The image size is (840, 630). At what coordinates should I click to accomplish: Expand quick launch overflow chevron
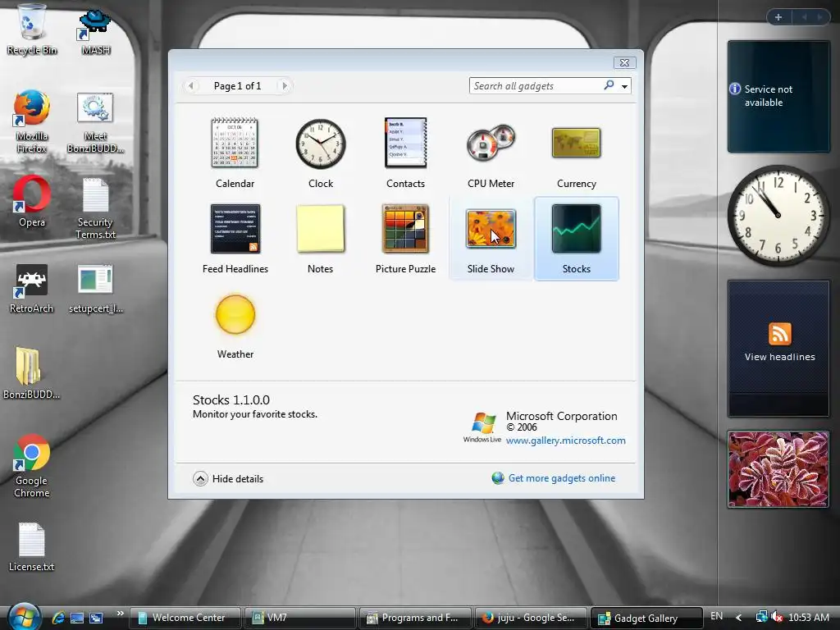point(120,614)
